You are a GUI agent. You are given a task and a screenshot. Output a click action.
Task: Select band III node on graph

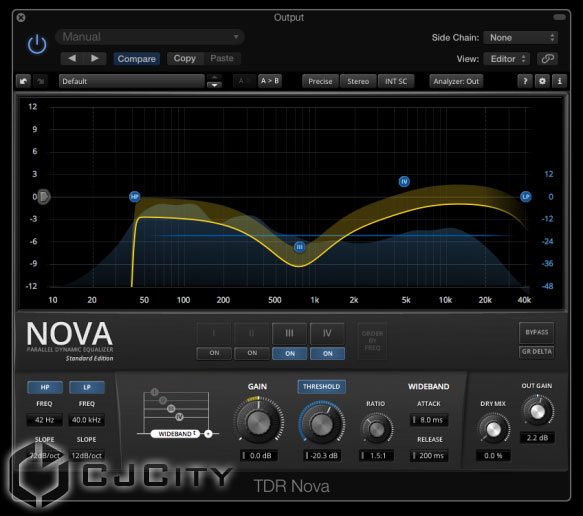[300, 247]
